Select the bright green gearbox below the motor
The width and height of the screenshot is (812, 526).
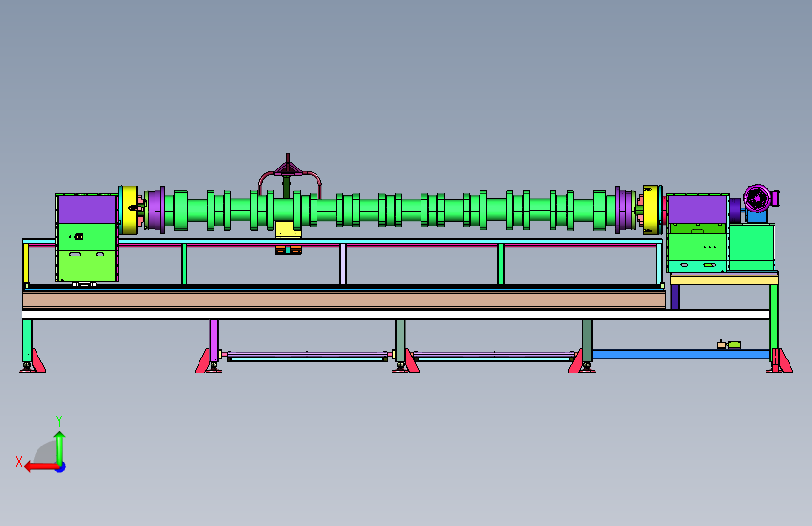pos(752,247)
